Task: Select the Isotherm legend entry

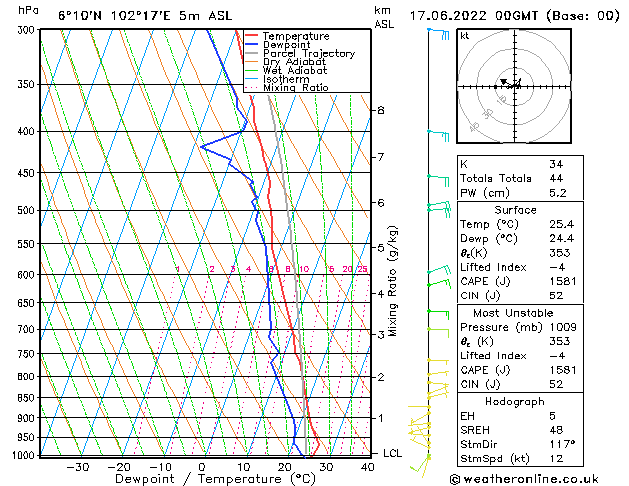Action: click(286, 79)
